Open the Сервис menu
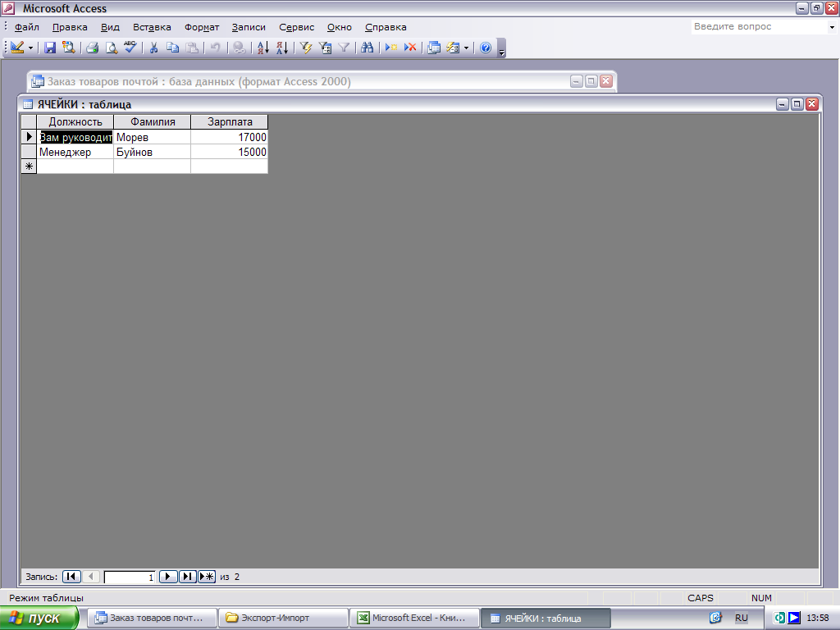 [296, 27]
